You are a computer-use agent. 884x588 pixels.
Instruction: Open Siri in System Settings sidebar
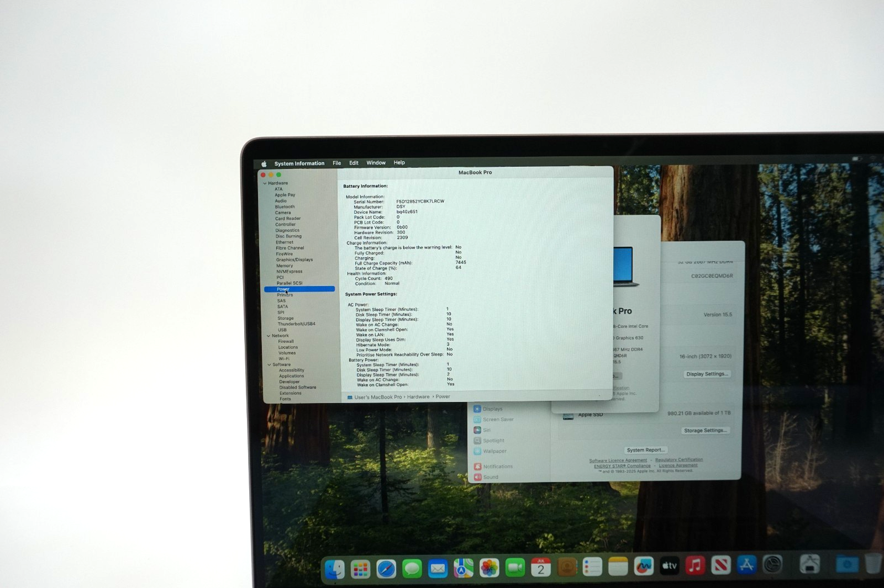point(482,430)
